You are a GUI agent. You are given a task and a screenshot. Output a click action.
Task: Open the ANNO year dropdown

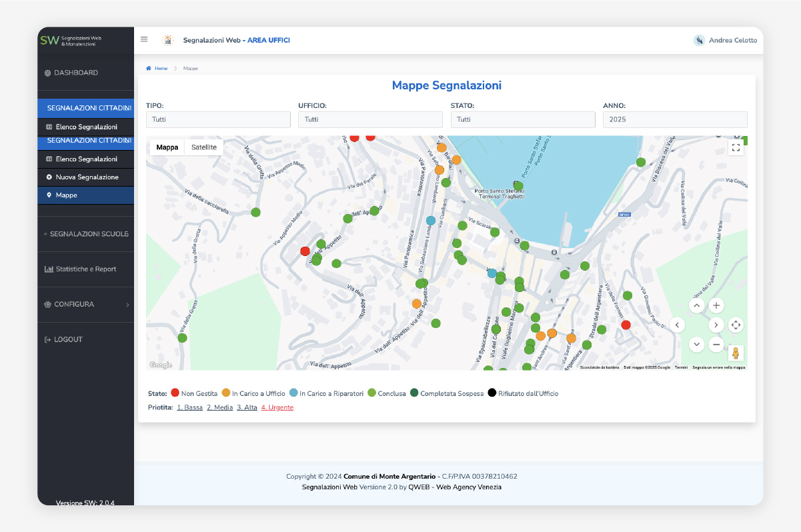tap(675, 119)
